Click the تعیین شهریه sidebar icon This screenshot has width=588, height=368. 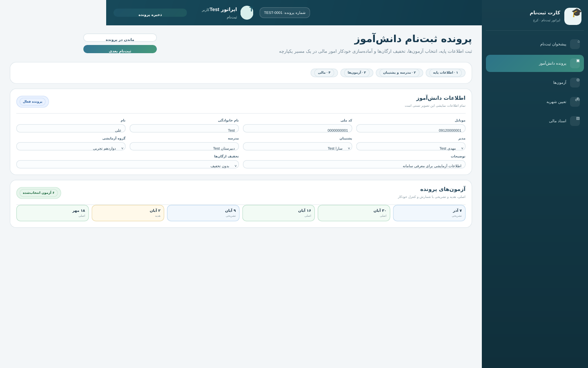575,102
